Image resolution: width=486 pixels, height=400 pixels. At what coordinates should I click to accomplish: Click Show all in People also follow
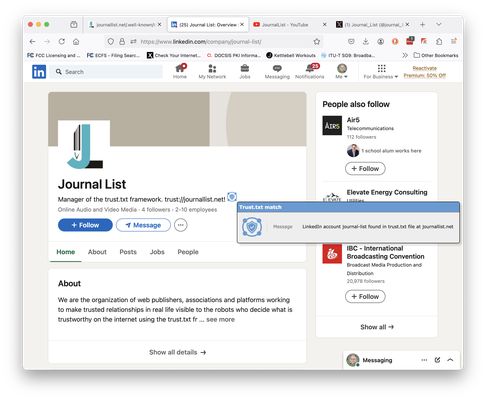tap(377, 327)
